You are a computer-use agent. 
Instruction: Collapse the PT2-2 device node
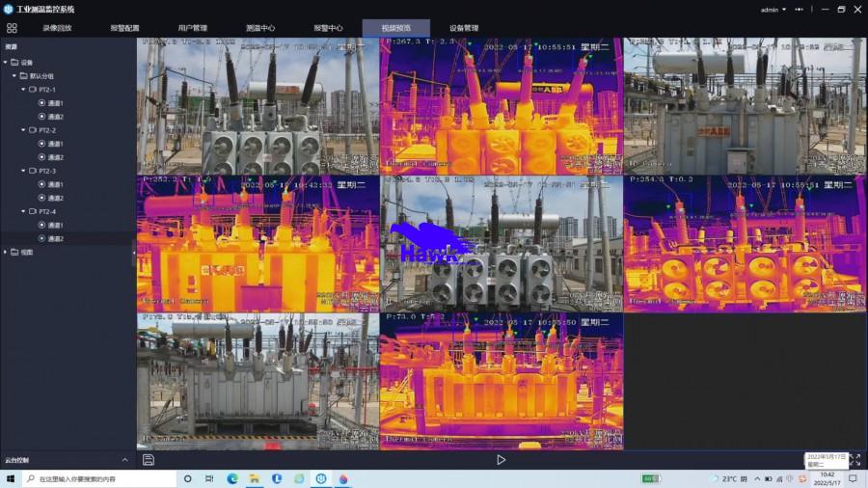23,130
